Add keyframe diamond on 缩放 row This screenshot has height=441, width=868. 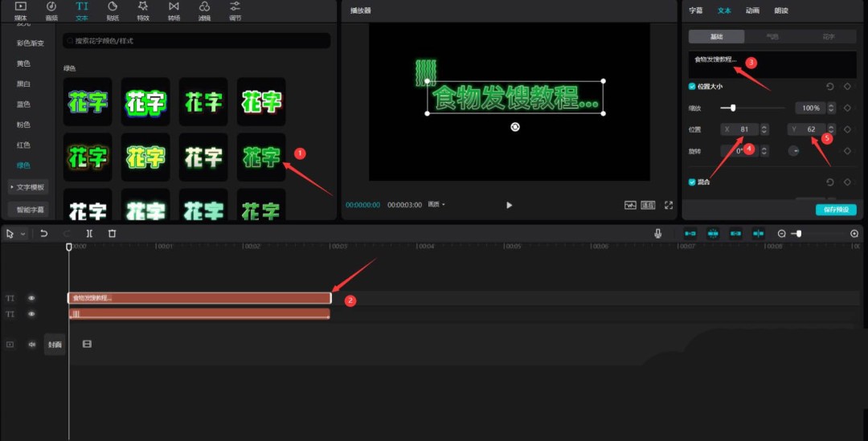click(847, 108)
